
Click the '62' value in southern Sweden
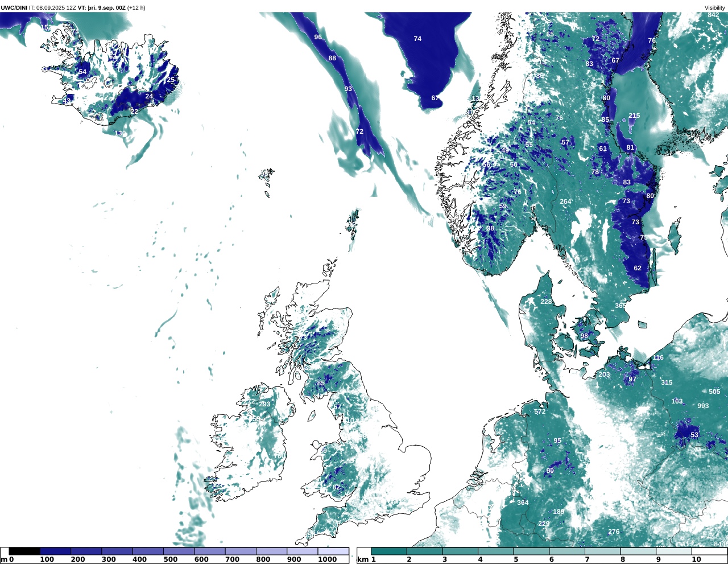[x=638, y=268]
